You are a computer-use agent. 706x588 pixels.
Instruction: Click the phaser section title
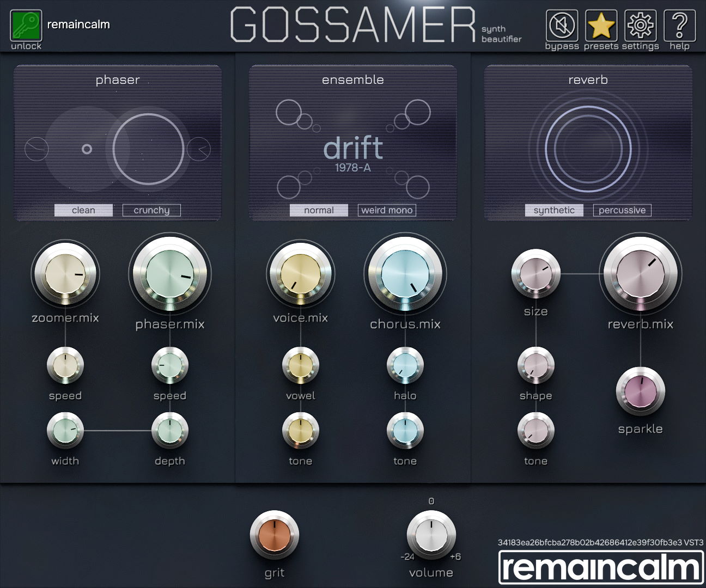click(118, 80)
